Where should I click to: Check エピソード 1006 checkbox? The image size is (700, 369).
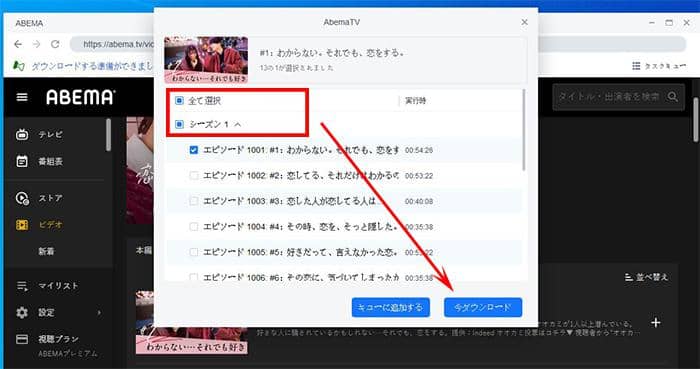tap(193, 277)
